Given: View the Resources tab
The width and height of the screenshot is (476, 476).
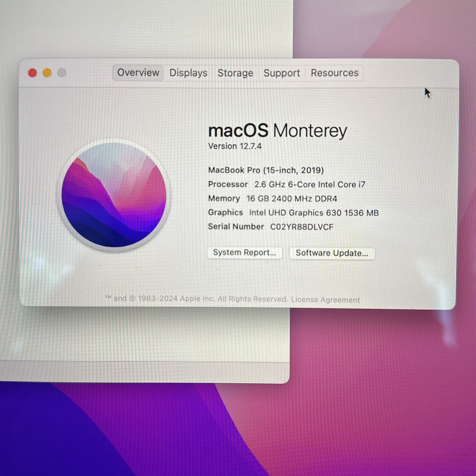Looking at the screenshot, I should (334, 73).
